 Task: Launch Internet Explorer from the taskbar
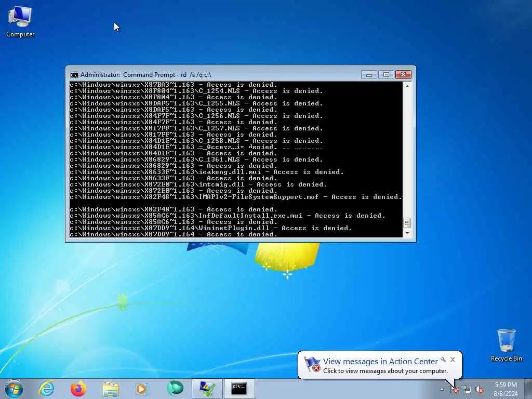[x=46, y=389]
